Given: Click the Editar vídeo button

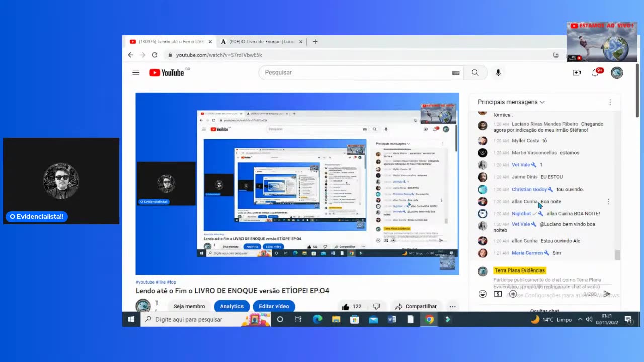Looking at the screenshot, I should (274, 306).
